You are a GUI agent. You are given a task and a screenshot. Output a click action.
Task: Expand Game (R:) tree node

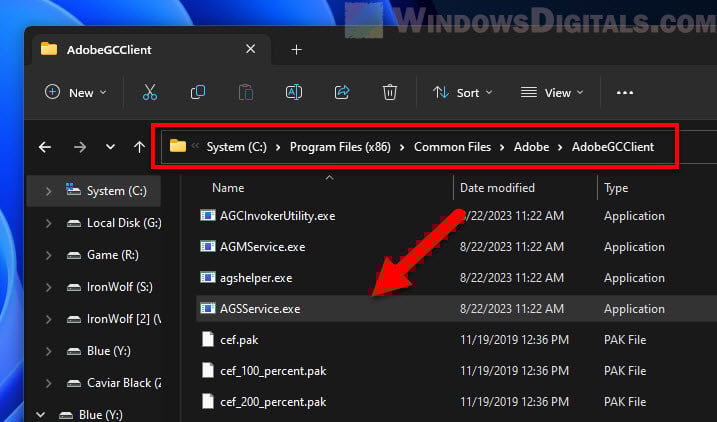(x=48, y=255)
